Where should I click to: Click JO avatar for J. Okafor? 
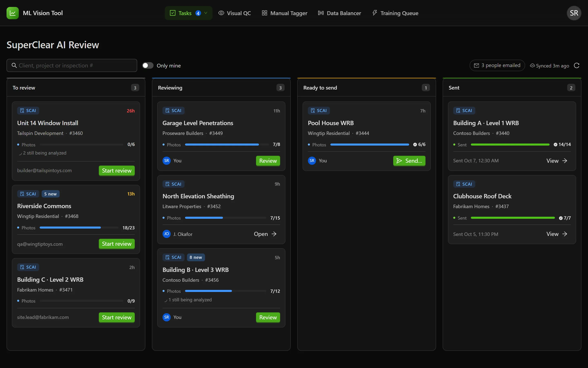click(x=166, y=234)
